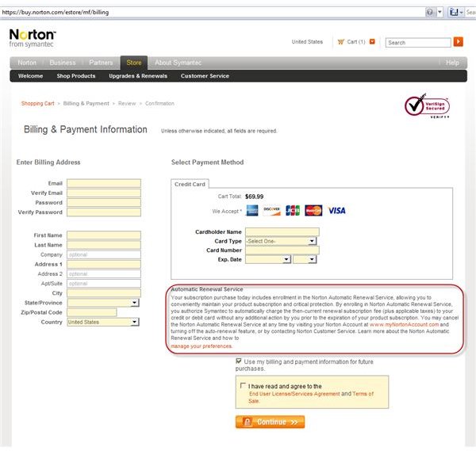Open the About Symantec tab
This screenshot has height=451, width=476.
[178, 63]
